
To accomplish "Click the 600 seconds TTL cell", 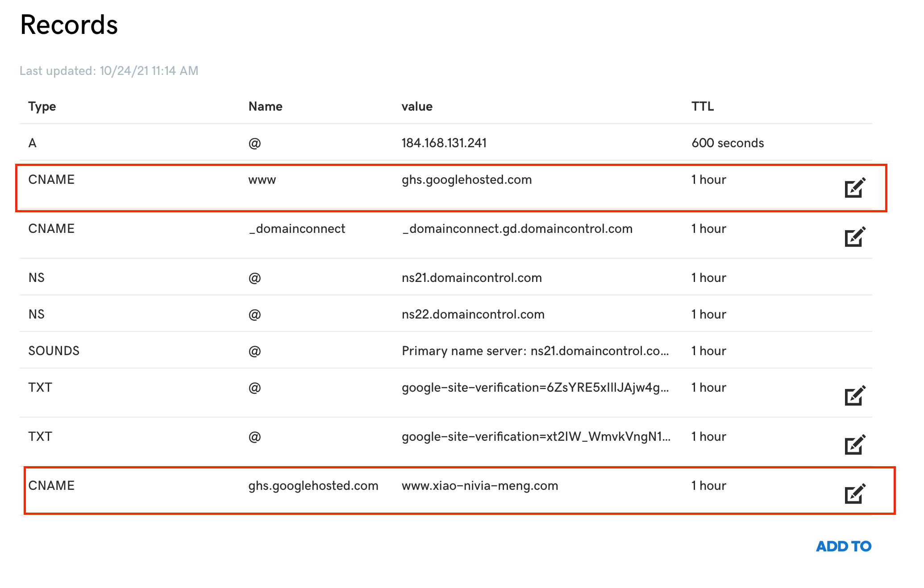I will pos(727,143).
